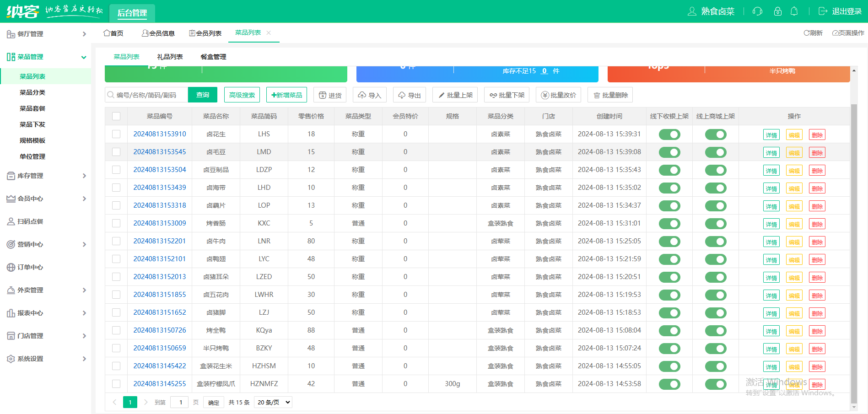Open the notification bell icon
This screenshot has width=868, height=414.
coord(794,11)
